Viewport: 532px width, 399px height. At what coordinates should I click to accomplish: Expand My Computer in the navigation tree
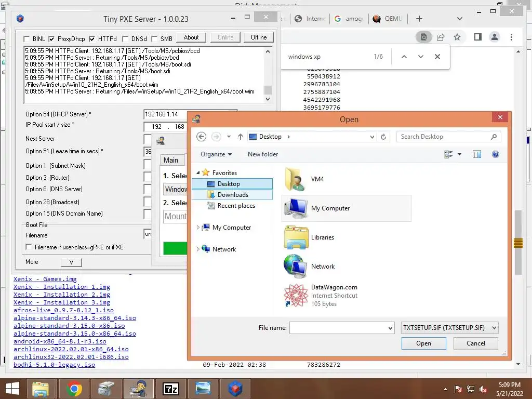click(198, 228)
